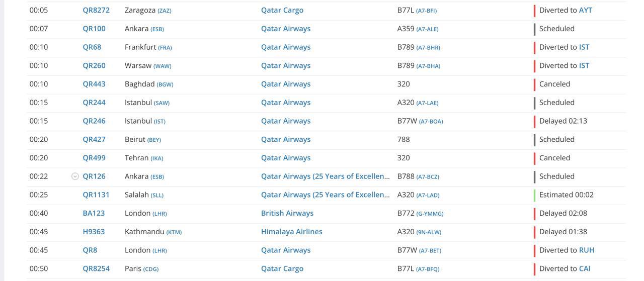Open British Airways airline page
Image resolution: width=644 pixels, height=281 pixels.
[287, 213]
